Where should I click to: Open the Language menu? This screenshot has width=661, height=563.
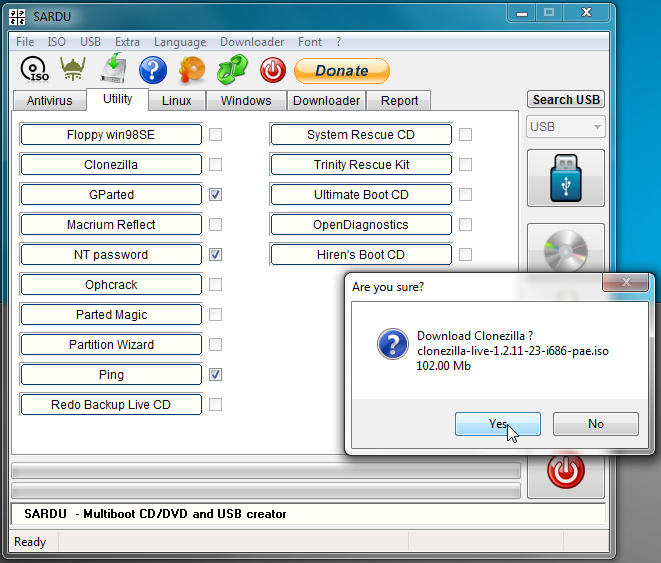click(x=180, y=42)
